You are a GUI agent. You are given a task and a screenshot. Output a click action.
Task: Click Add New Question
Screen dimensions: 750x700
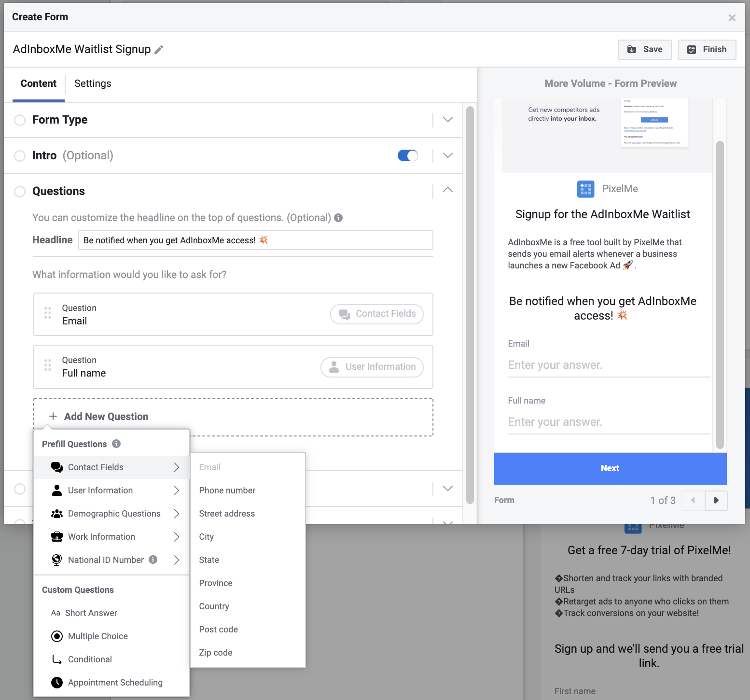tap(233, 417)
